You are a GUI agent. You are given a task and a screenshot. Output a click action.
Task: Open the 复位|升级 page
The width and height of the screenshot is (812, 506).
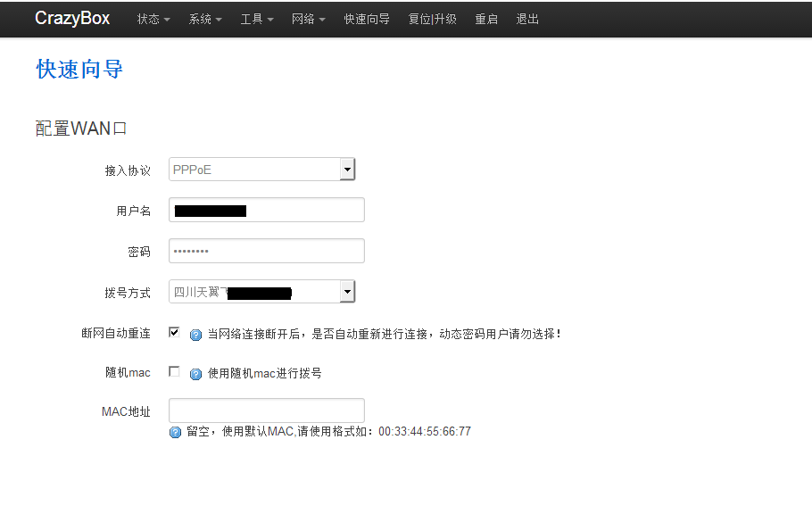tap(432, 19)
